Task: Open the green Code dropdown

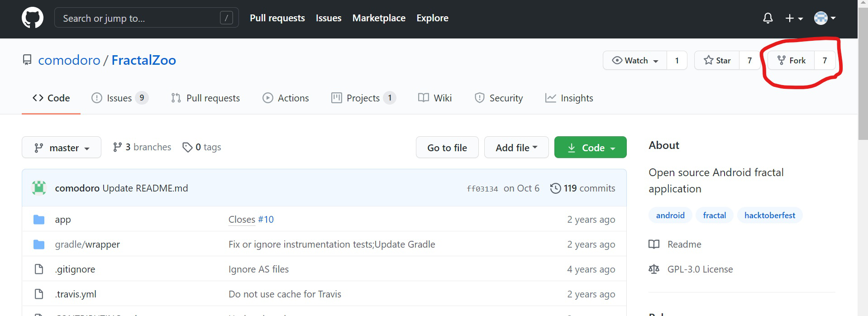Action: [590, 148]
